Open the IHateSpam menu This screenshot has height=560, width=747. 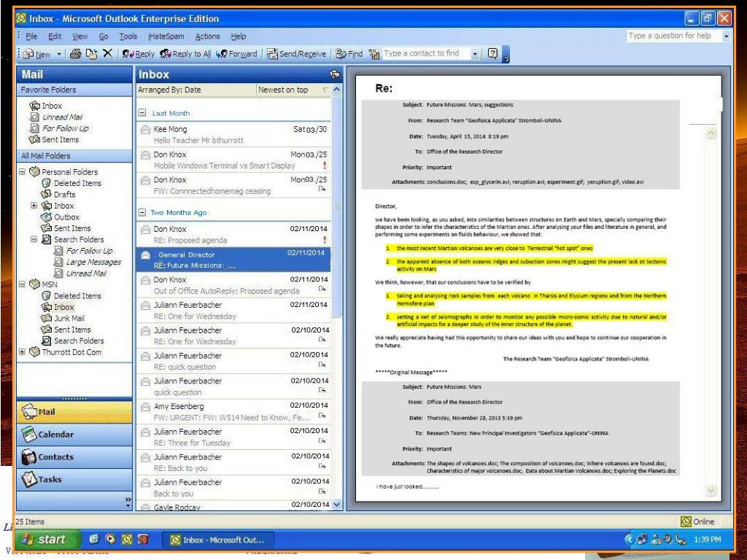166,36
